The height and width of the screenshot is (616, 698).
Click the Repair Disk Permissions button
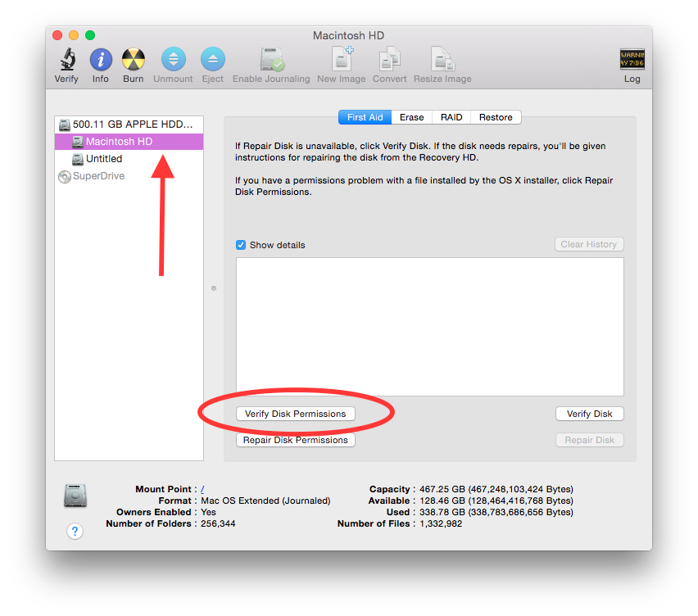[296, 440]
